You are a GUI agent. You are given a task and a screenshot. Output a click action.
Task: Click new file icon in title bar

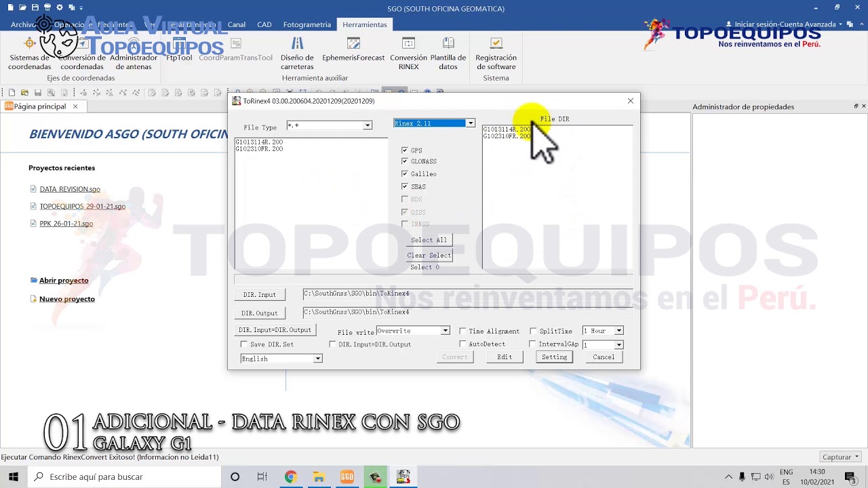click(10, 7)
